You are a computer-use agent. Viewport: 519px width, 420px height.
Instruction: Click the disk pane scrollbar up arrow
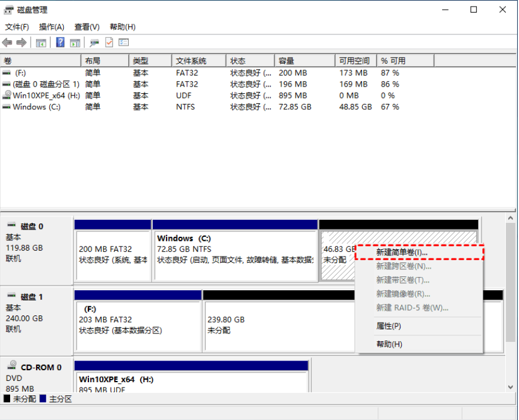(511, 218)
